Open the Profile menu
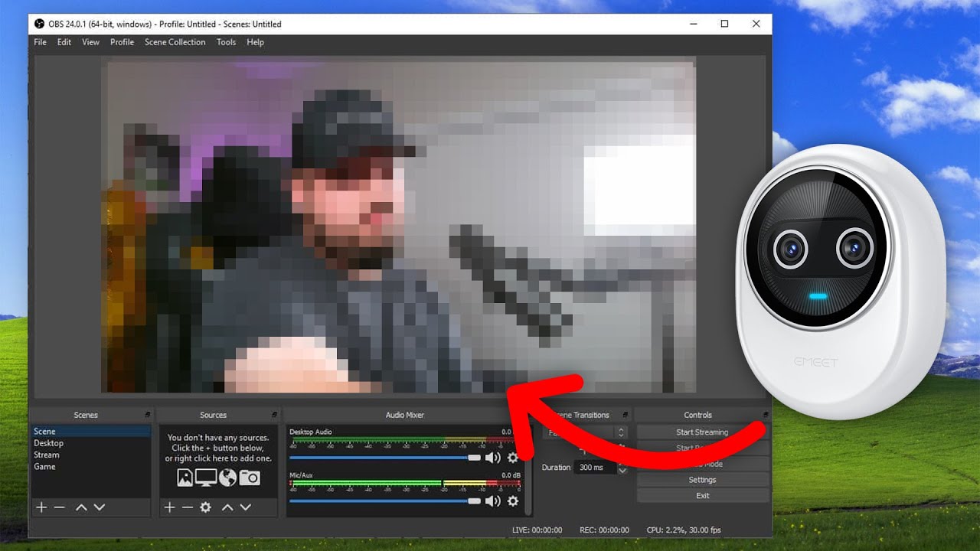 pyautogui.click(x=122, y=42)
